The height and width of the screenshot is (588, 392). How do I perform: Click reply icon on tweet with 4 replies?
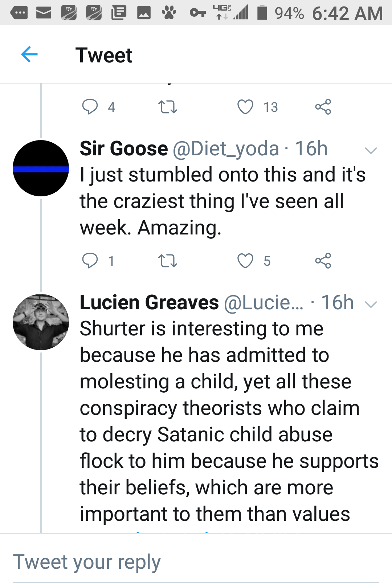(90, 107)
